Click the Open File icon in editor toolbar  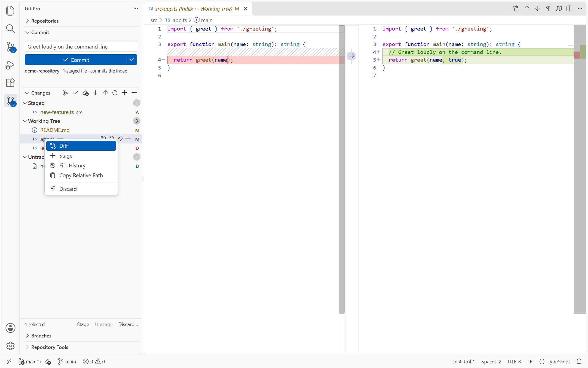coord(516,8)
